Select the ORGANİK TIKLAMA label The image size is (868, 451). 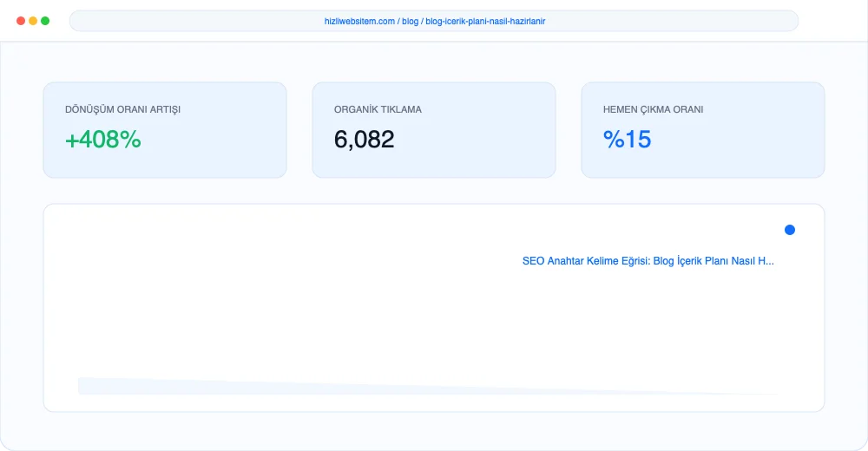(378, 109)
